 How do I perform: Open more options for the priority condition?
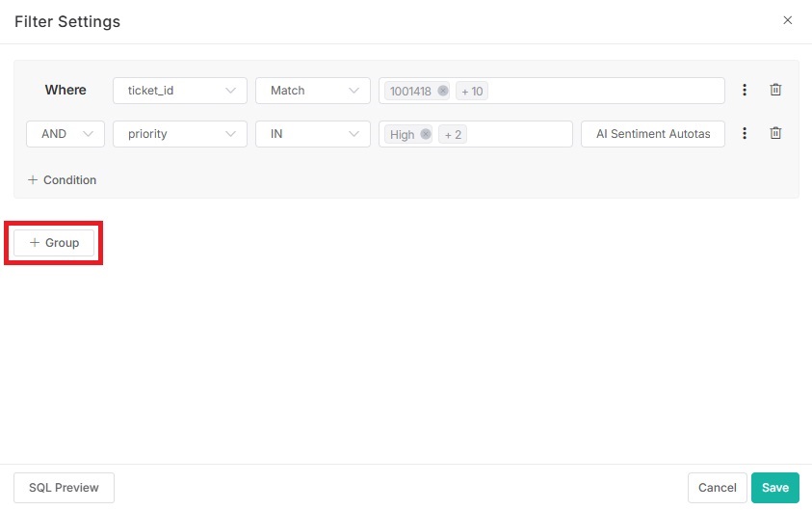click(x=745, y=134)
